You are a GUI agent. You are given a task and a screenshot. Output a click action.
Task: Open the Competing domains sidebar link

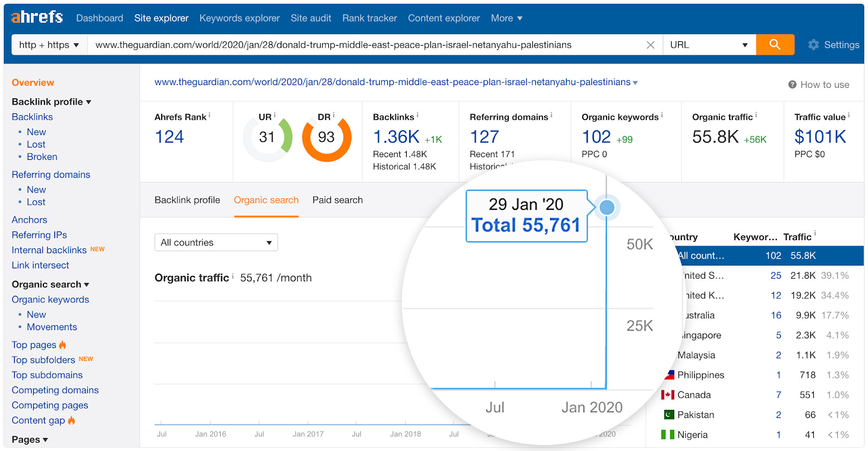(55, 390)
